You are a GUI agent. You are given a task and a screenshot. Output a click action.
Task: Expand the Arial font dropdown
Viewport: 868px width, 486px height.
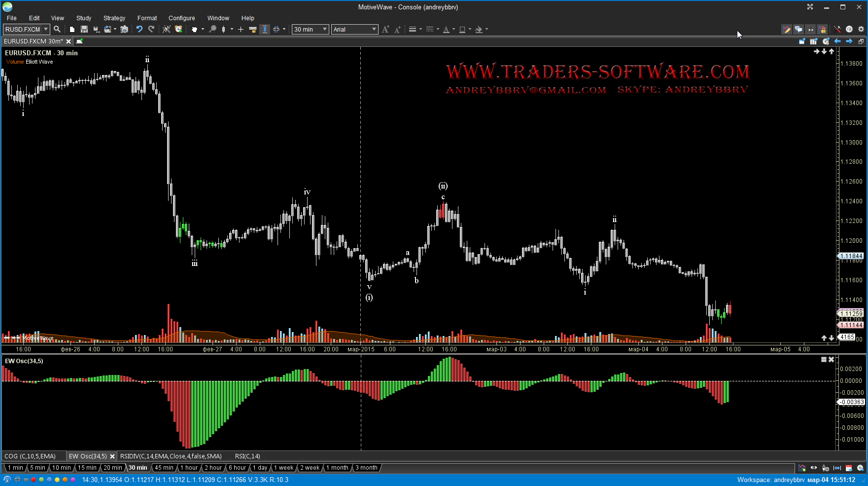coord(374,30)
